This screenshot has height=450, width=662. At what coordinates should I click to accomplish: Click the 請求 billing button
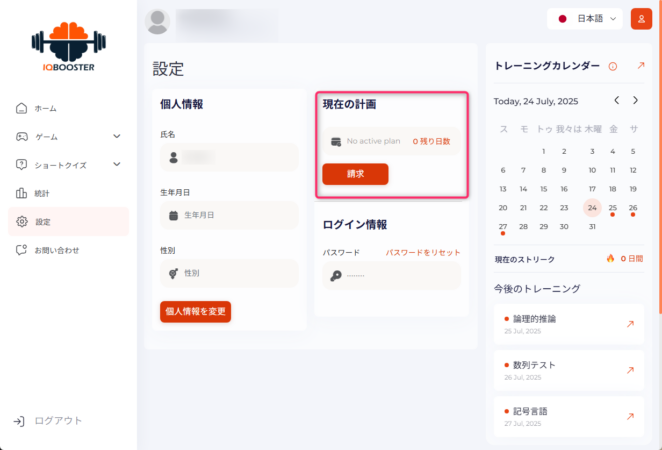pyautogui.click(x=355, y=174)
